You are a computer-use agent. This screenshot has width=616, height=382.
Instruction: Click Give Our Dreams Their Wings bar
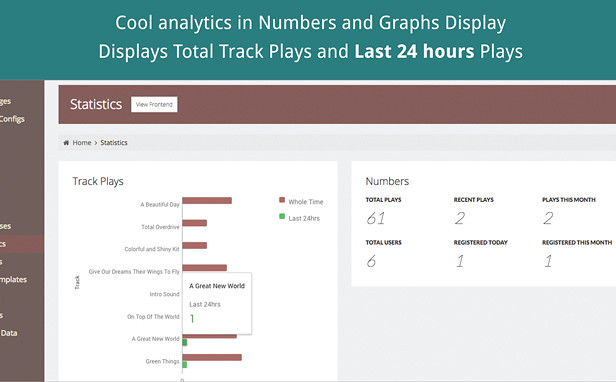click(205, 268)
